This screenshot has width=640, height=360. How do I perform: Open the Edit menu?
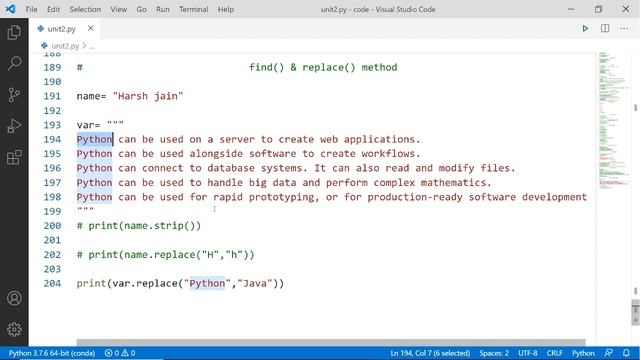pyautogui.click(x=53, y=9)
